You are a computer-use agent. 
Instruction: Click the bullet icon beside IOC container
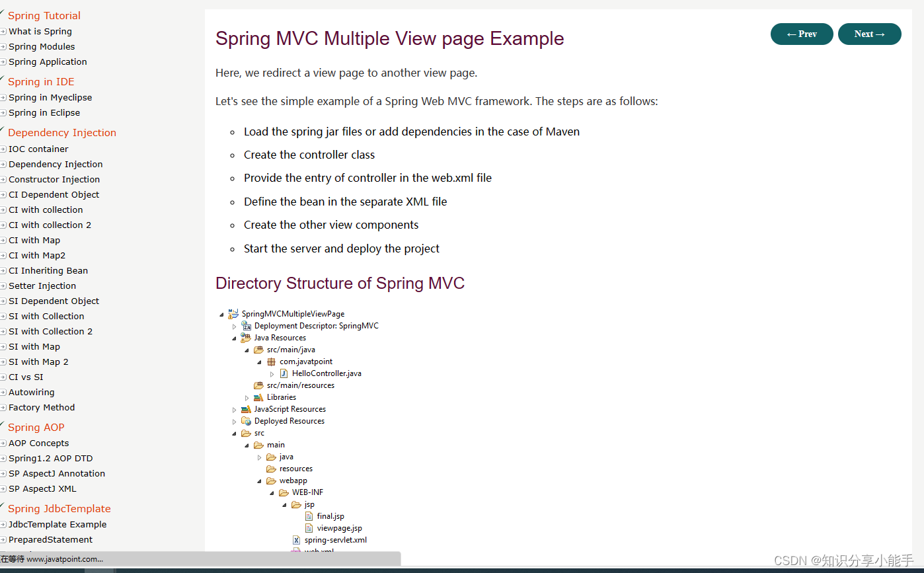3,149
